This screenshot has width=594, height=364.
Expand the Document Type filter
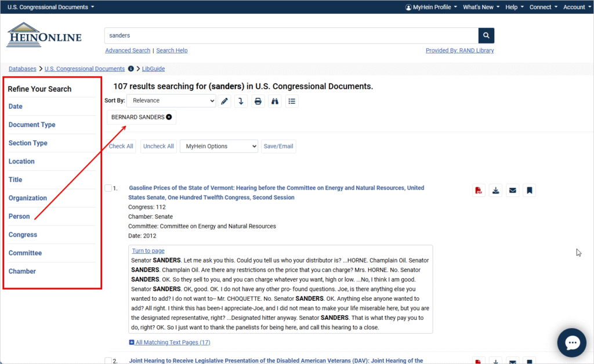click(x=32, y=125)
